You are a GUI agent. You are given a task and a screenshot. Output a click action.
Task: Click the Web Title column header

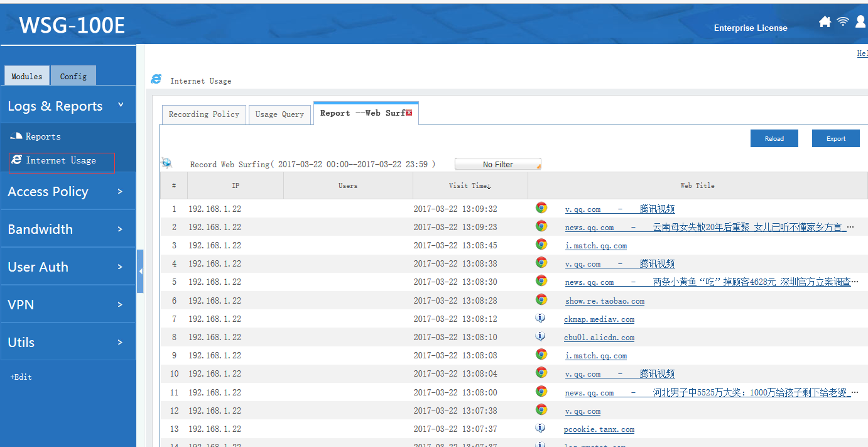click(x=698, y=185)
